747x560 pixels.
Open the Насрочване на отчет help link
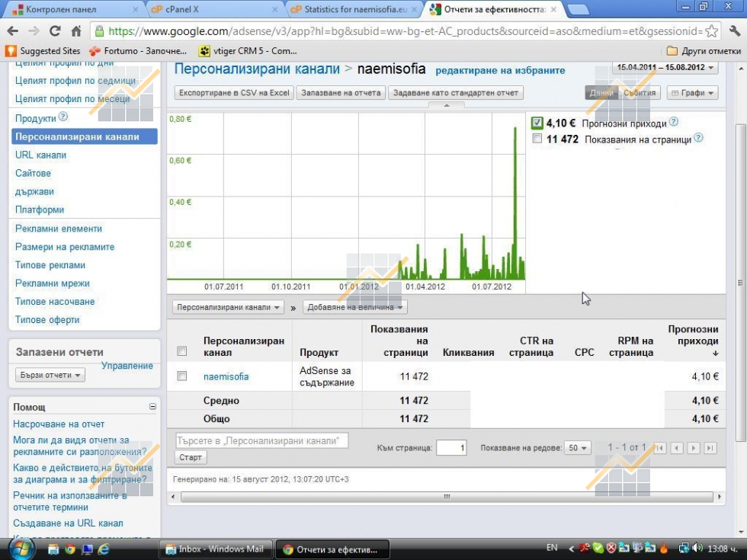pyautogui.click(x=59, y=424)
